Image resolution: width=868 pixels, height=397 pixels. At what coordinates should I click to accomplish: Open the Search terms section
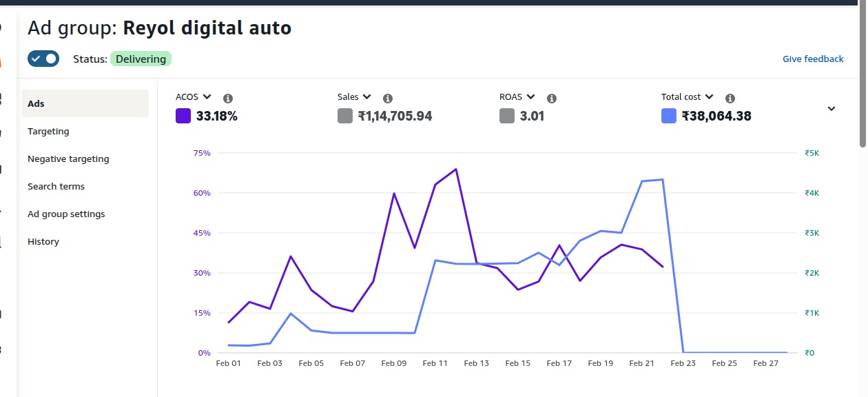point(56,186)
